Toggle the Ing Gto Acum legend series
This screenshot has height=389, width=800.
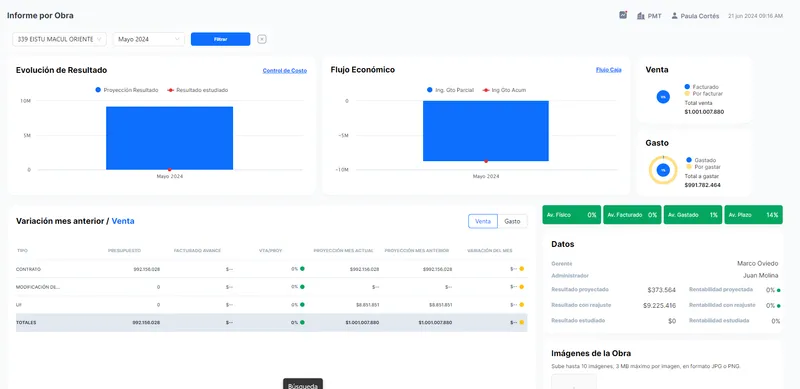(505, 90)
